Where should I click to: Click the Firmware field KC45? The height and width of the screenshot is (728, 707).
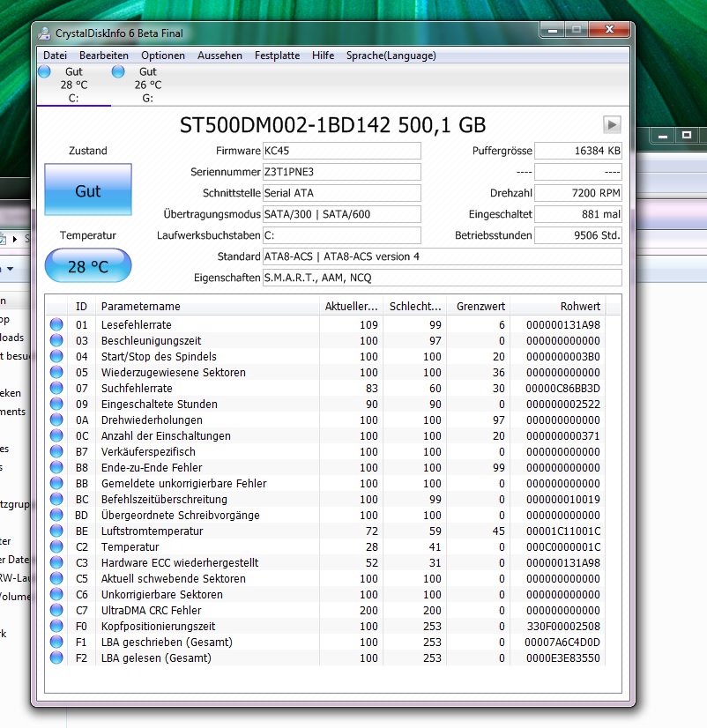(x=342, y=151)
